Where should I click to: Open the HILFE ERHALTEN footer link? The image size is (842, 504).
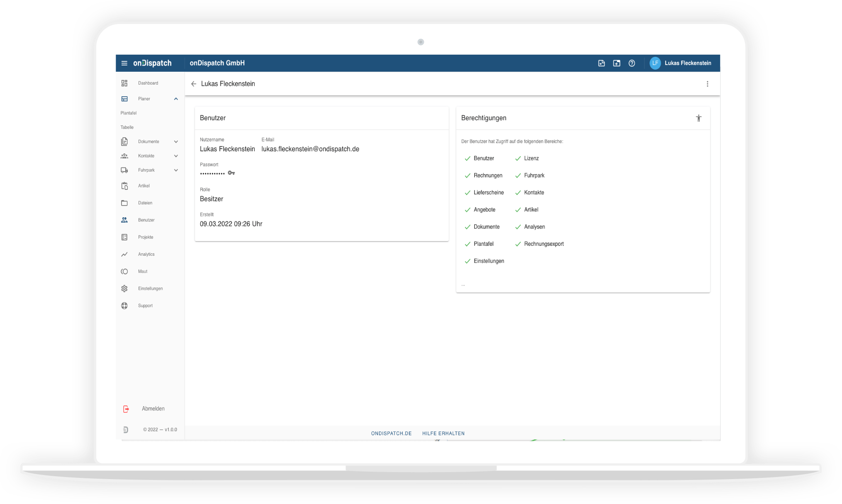click(x=443, y=433)
